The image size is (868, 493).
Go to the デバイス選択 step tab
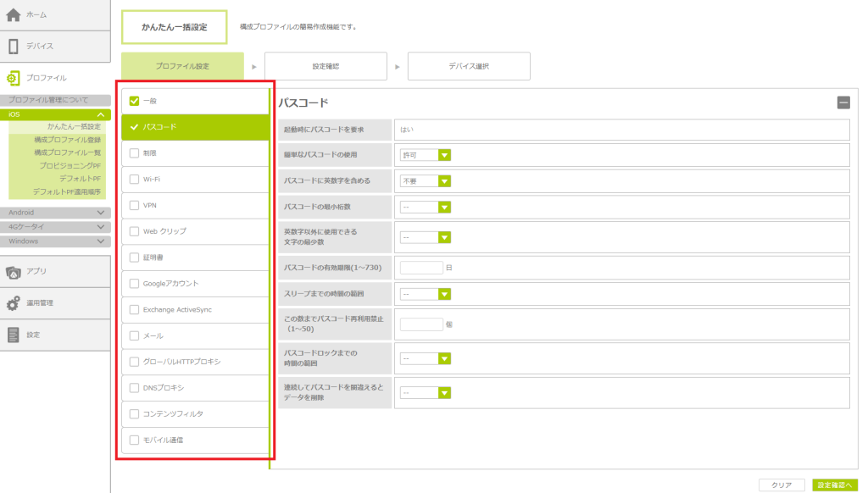pyautogui.click(x=469, y=66)
